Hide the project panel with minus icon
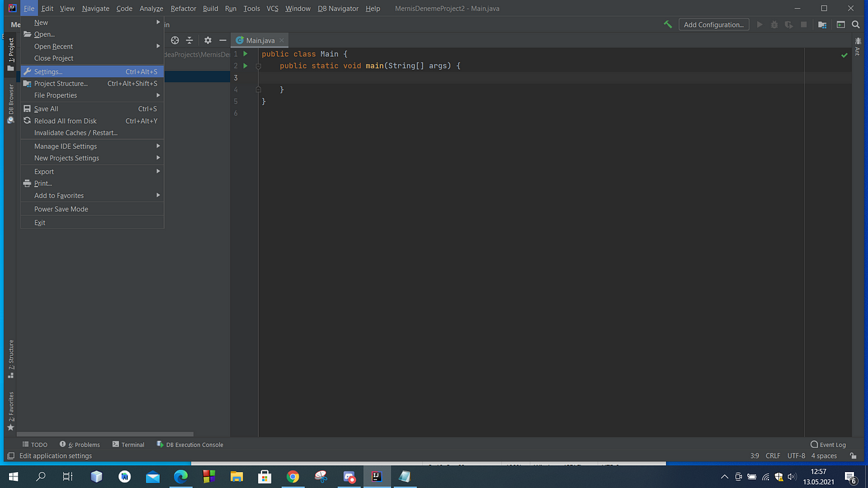 pyautogui.click(x=222, y=40)
